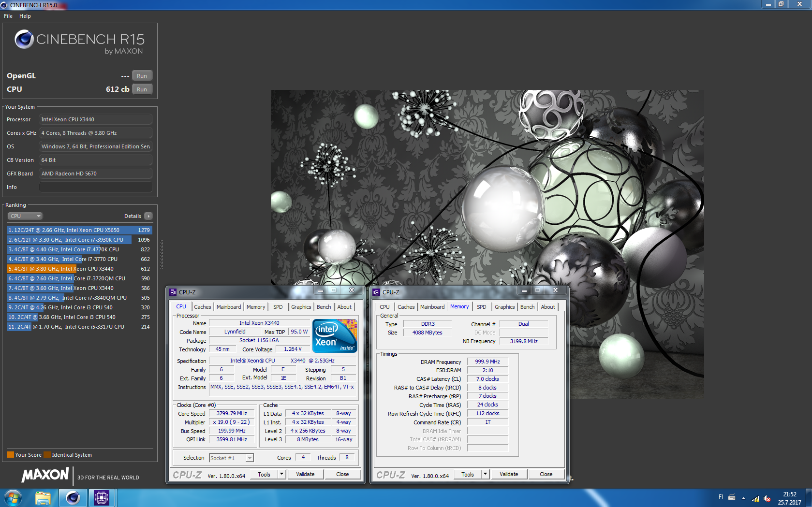Image resolution: width=812 pixels, height=507 pixels.
Task: Select ranking row Intel Core i7-3720QM CPU
Action: click(x=79, y=278)
